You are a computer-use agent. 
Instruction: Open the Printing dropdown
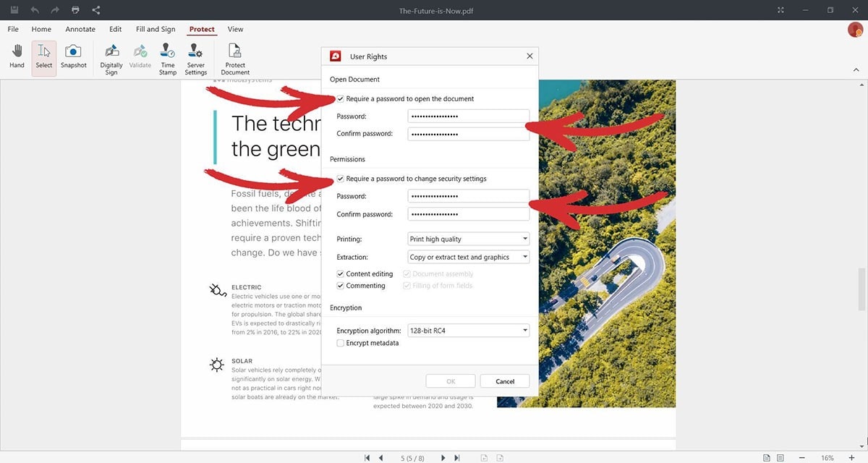pyautogui.click(x=526, y=239)
